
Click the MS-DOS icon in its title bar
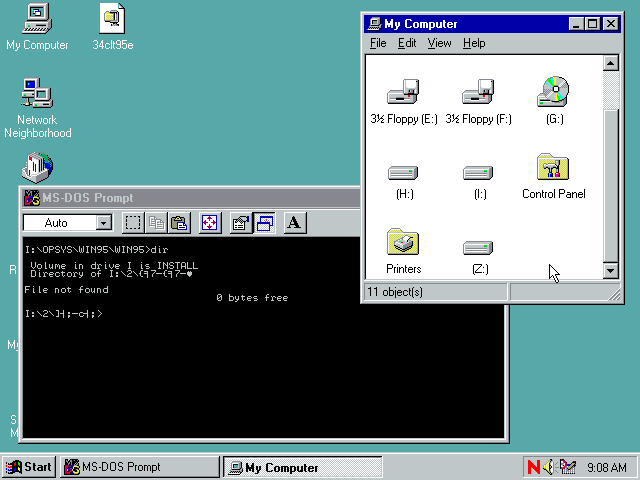click(32, 198)
